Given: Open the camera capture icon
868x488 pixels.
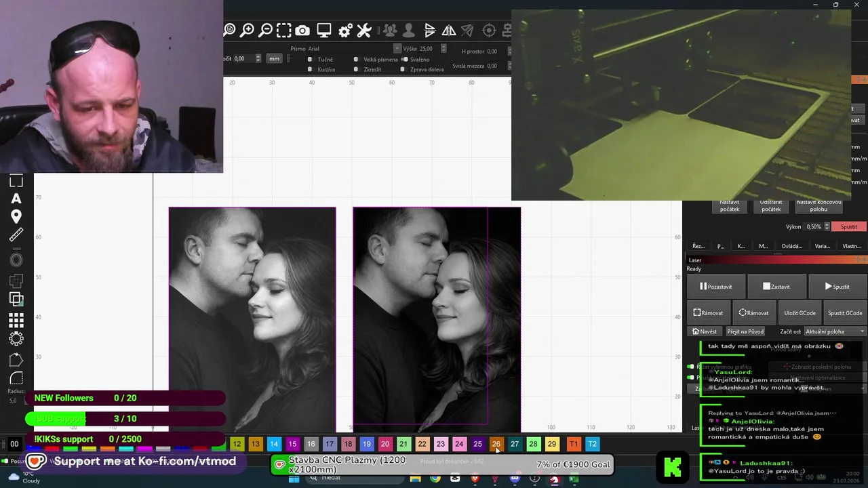Looking at the screenshot, I should 302,30.
